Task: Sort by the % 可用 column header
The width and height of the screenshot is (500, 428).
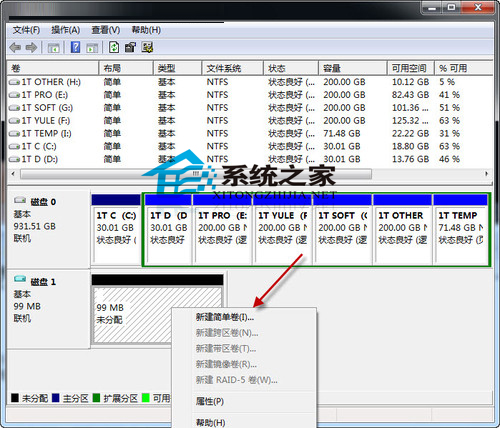Action: click(463, 68)
